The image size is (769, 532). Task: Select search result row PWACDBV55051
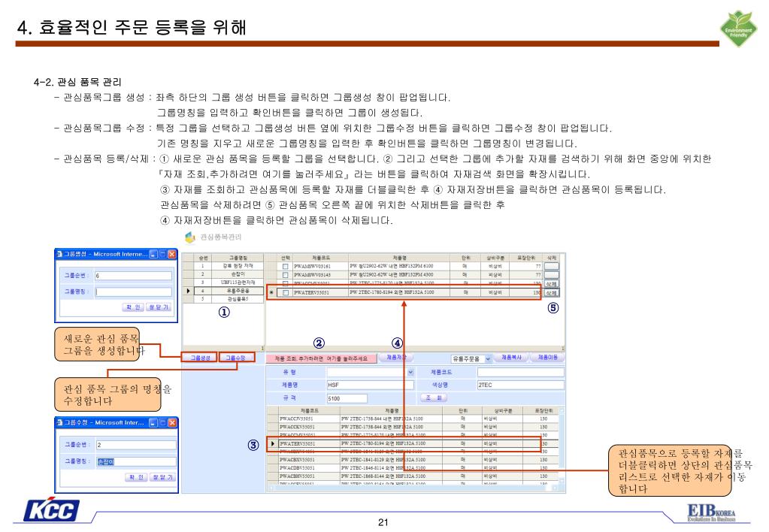point(412,468)
